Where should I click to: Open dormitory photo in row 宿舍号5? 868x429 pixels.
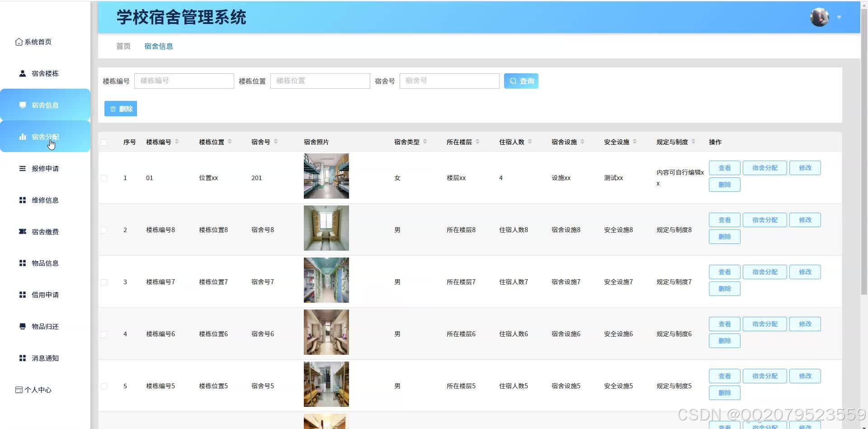326,384
